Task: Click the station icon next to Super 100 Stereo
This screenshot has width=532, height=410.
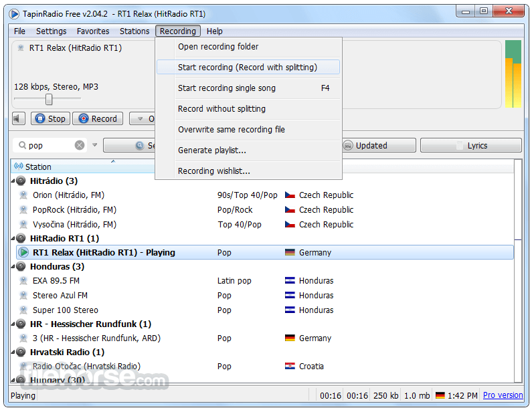Action: point(23,310)
